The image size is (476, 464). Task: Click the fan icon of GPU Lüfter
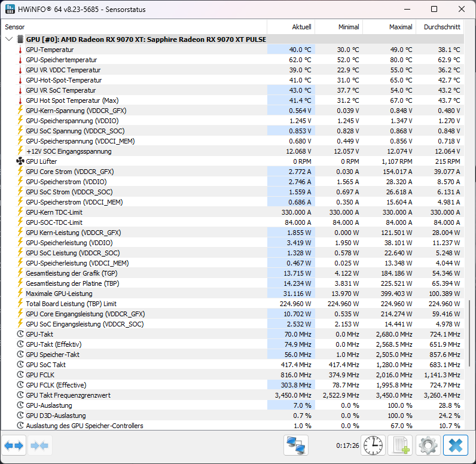(20, 161)
